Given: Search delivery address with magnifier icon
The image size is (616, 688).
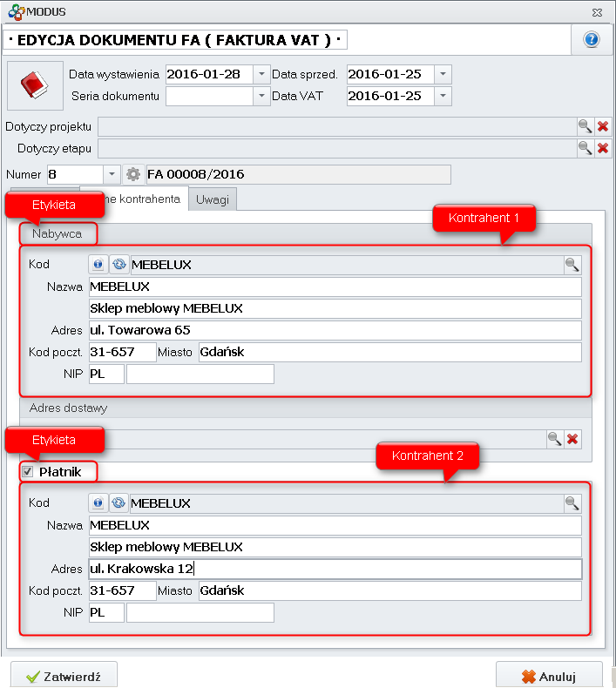Looking at the screenshot, I should pyautogui.click(x=555, y=439).
